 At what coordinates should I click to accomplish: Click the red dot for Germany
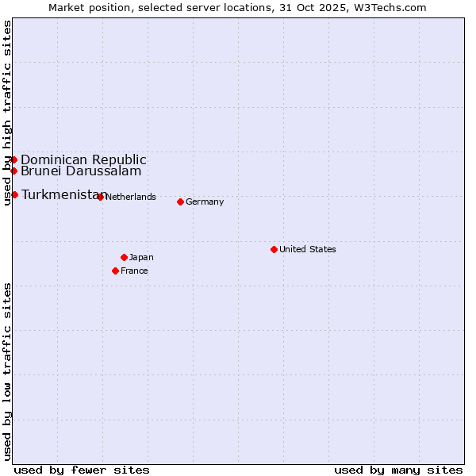point(180,202)
